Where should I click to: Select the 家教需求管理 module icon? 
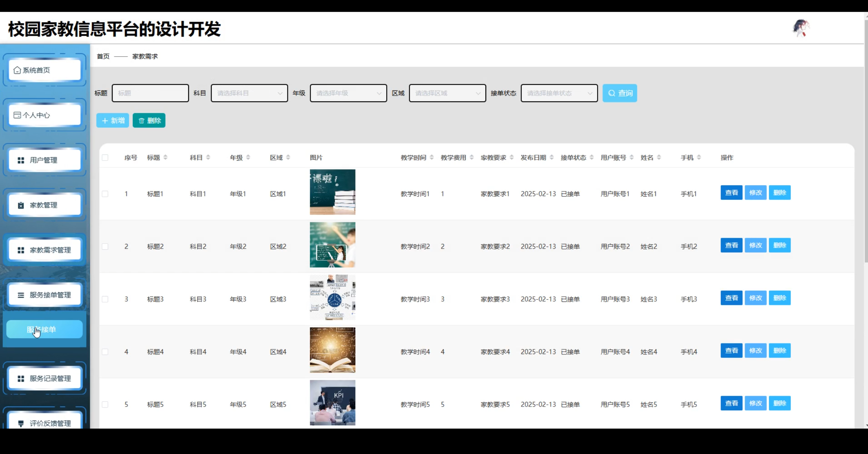20,250
